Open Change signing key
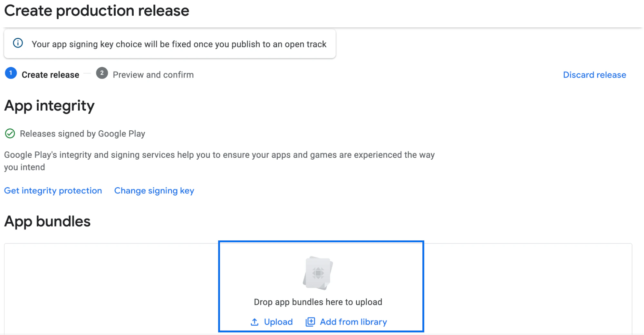 click(x=154, y=191)
